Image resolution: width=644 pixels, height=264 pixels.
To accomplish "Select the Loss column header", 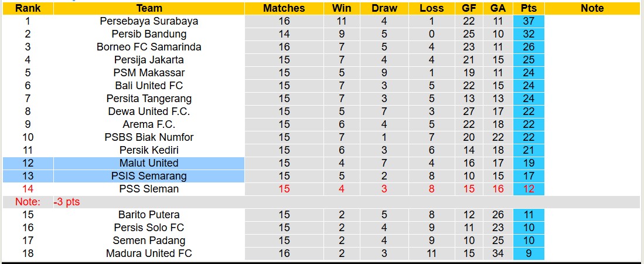I will tap(432, 8).
